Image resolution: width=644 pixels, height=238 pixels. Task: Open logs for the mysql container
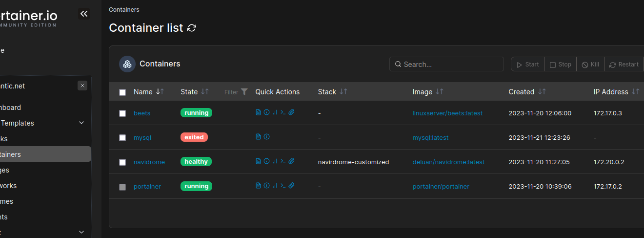258,136
